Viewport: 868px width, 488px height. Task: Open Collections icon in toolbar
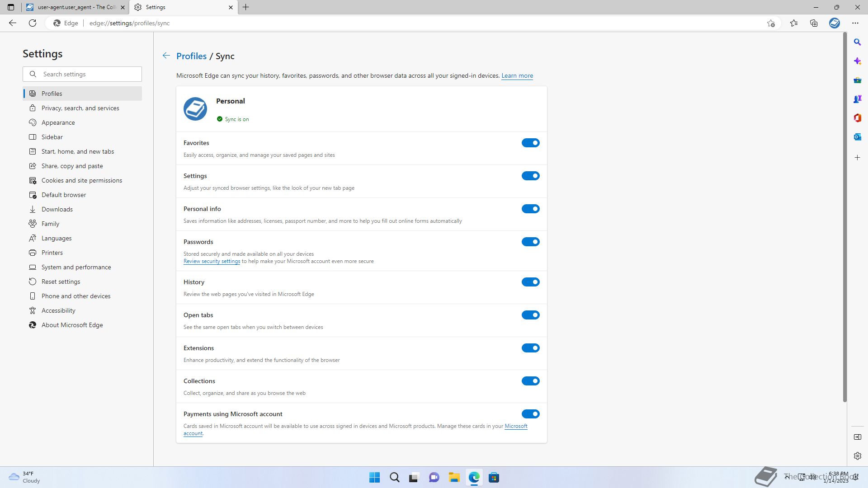(814, 23)
